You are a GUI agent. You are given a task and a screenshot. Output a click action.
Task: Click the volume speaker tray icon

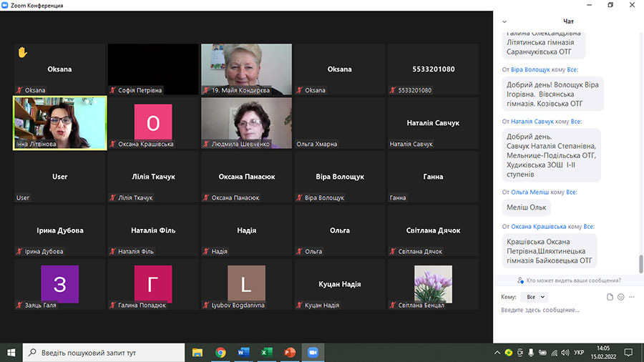coord(565,353)
